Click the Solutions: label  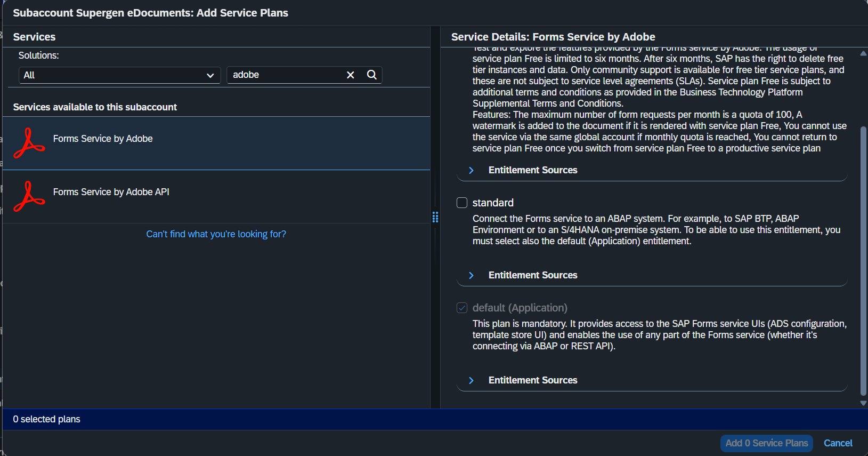pos(38,55)
